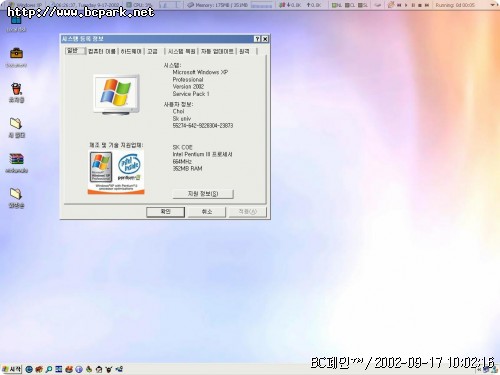The width and height of the screenshot is (500, 375).
Task: Select the 새 폴더 folder icon
Action: [16, 124]
